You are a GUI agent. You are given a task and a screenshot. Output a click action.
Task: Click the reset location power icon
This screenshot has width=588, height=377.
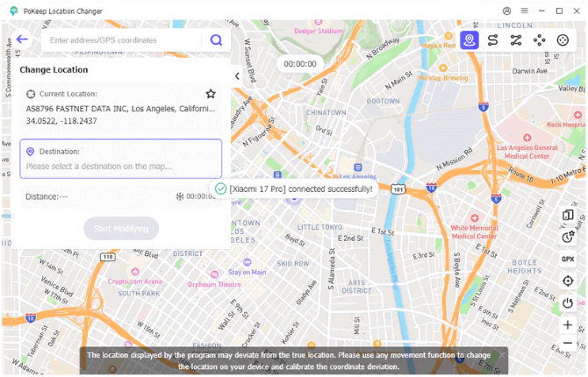568,302
